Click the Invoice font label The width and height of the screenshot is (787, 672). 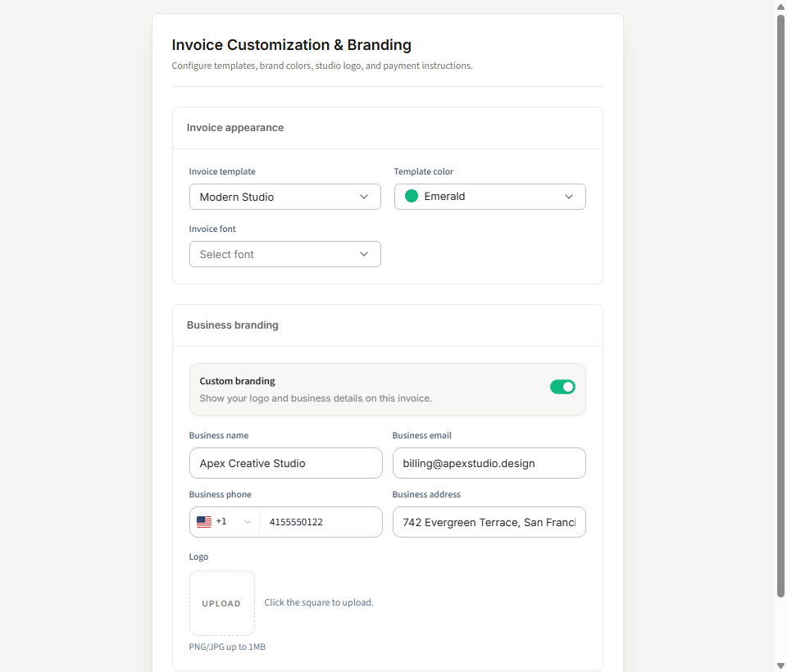pyautogui.click(x=212, y=229)
